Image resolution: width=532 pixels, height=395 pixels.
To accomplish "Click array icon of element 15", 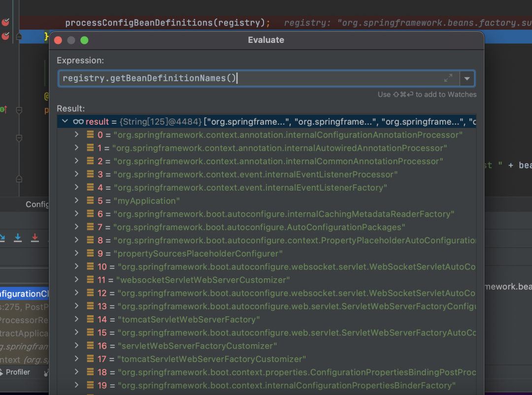I will pyautogui.click(x=90, y=332).
